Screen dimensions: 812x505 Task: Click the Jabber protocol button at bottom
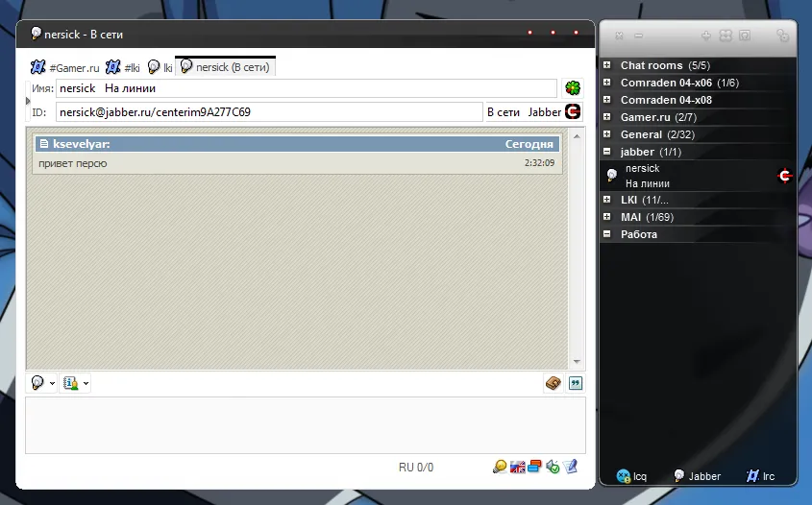click(x=697, y=476)
